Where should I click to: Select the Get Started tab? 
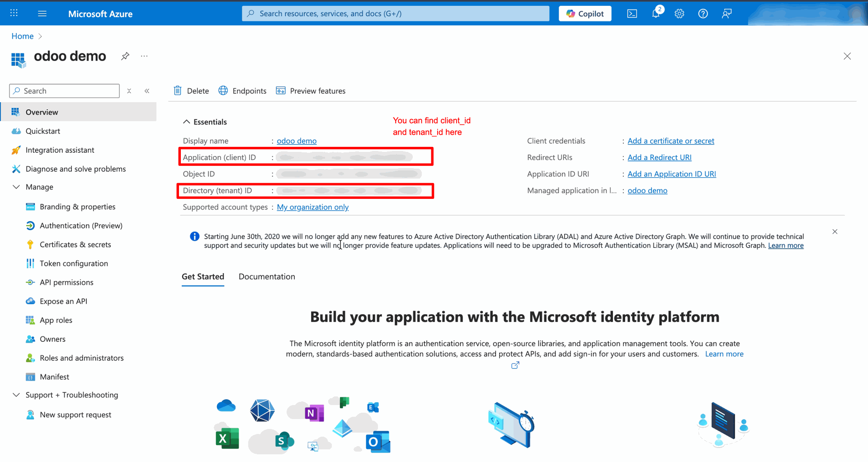(x=203, y=277)
